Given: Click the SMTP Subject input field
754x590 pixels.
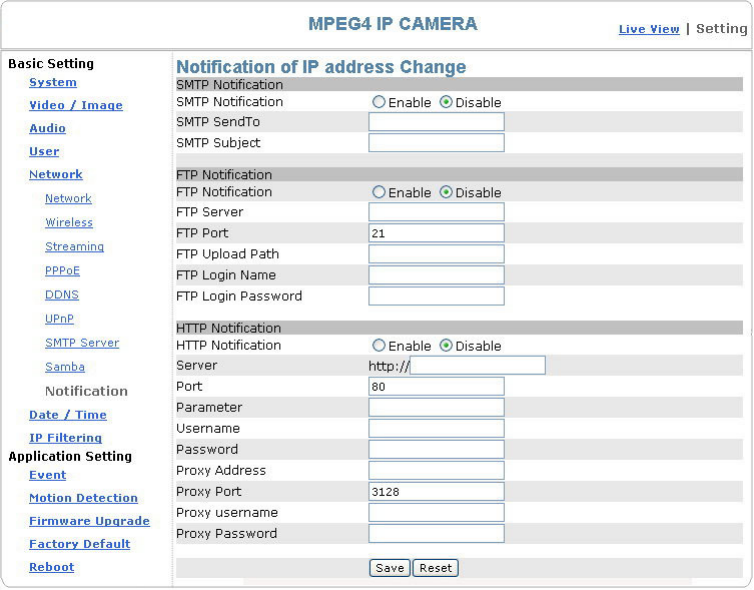Looking at the screenshot, I should click(436, 143).
